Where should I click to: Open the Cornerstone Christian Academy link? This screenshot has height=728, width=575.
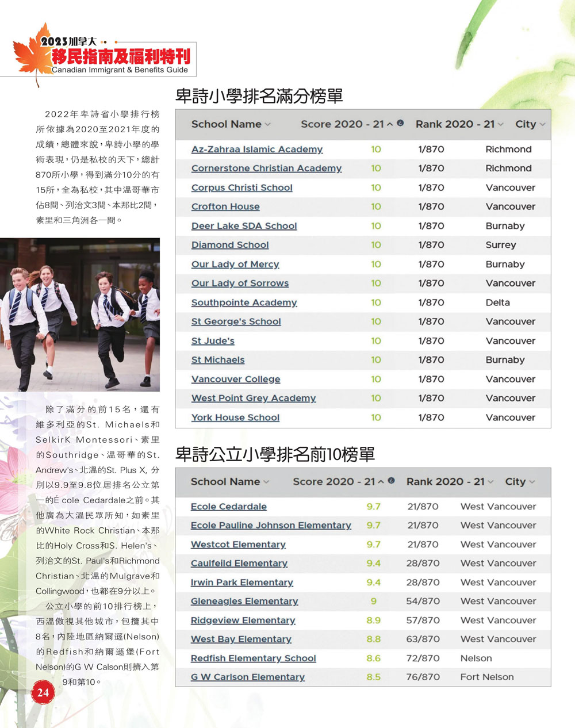coord(266,168)
